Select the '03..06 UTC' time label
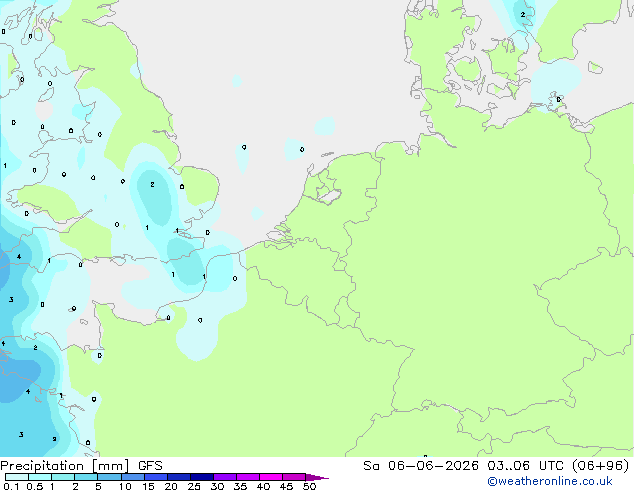Screen dimensions: 634x490 tap(525, 466)
